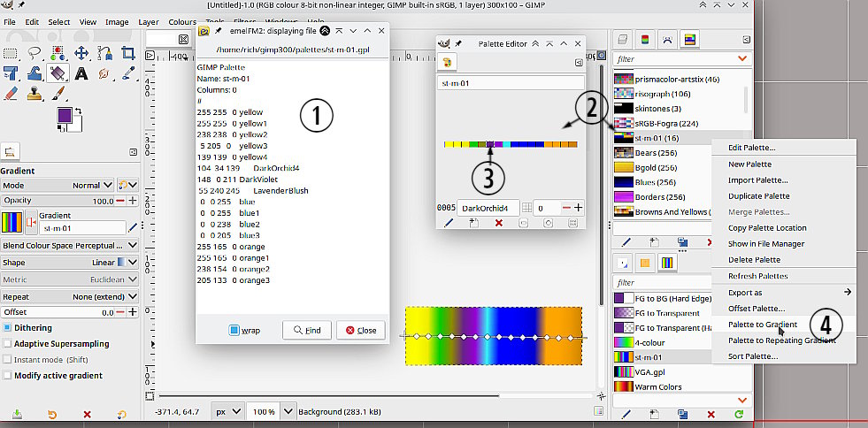Image resolution: width=868 pixels, height=428 pixels.
Task: Select the Colour Picker eyedropper tool
Action: tap(127, 73)
